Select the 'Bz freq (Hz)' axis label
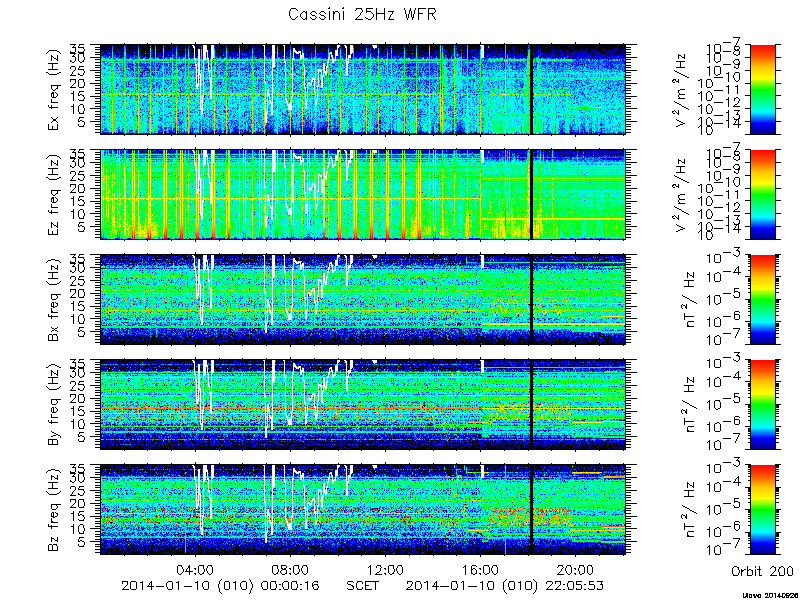Image resolution: width=800 pixels, height=600 pixels. point(54,510)
